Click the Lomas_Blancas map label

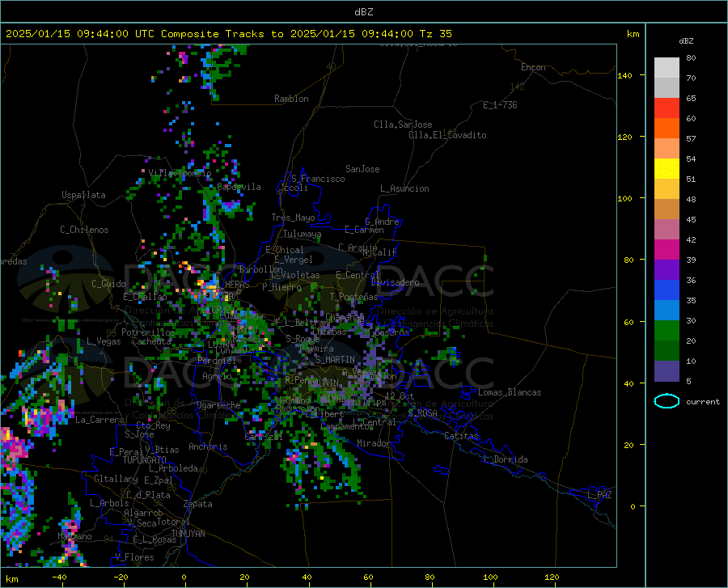[x=510, y=392]
